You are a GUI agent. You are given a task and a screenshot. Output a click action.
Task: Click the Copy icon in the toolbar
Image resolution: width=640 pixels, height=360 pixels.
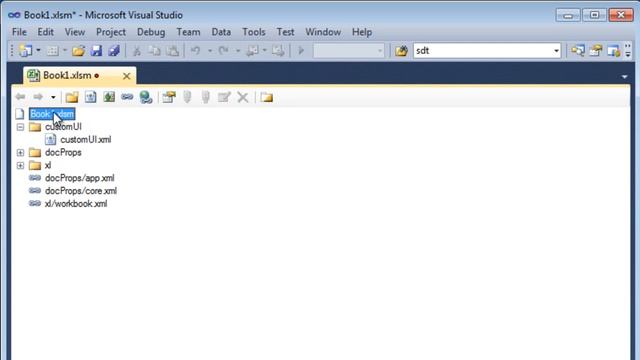pyautogui.click(x=154, y=51)
